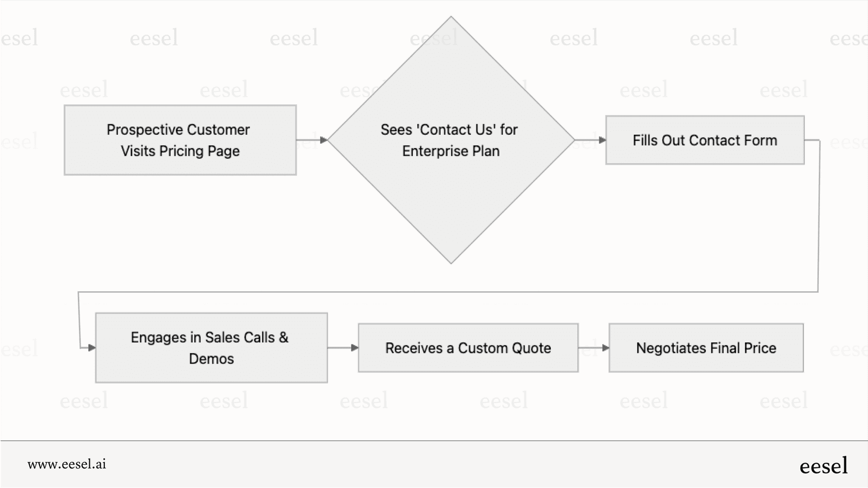Click arrowhead entering Receives a Custom Quote
Image resolution: width=868 pixels, height=488 pixels.
pyautogui.click(x=355, y=348)
